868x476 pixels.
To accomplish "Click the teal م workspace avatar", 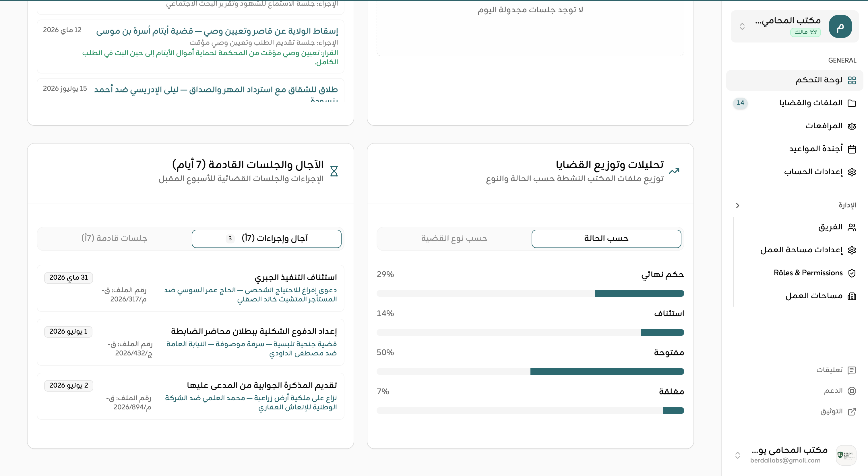I will [840, 26].
